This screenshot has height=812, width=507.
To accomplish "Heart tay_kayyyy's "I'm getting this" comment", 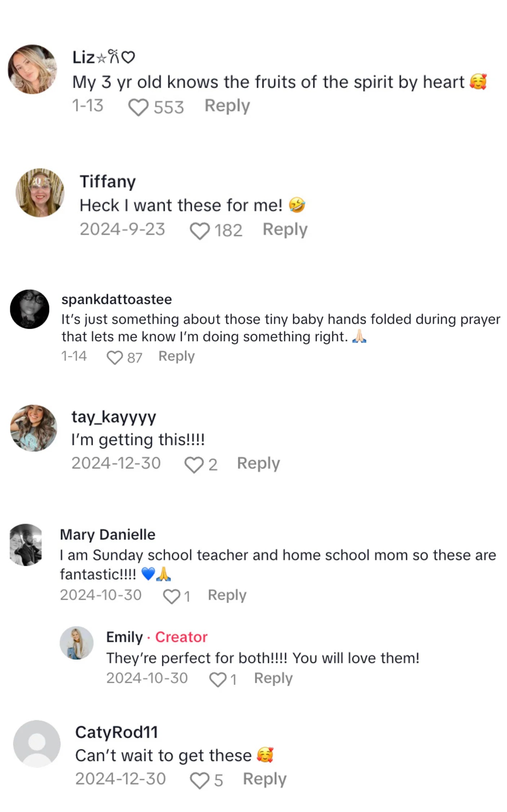I will 194,464.
